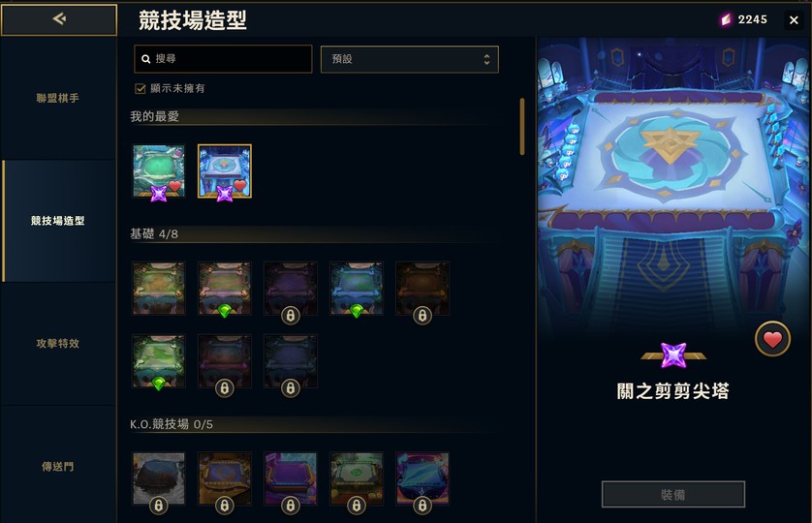Click the back arrow icon
The height and width of the screenshot is (523, 812).
click(59, 19)
